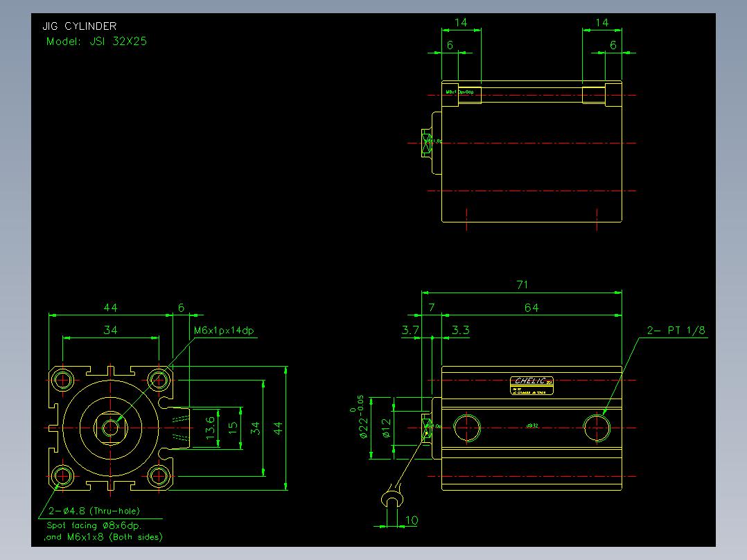Click the JIG CYLINDER title text
Image resolution: width=747 pixels, height=560 pixels.
[x=80, y=26]
